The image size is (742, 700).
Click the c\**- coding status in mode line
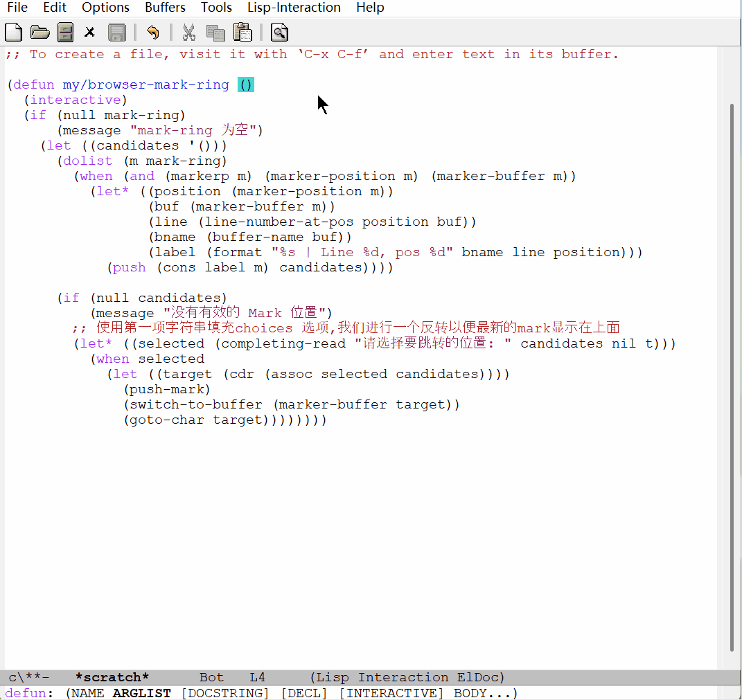(29, 677)
